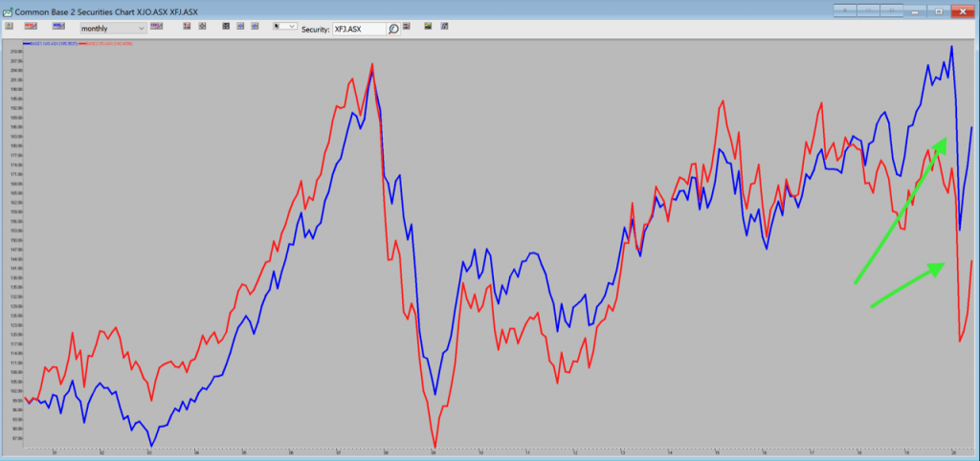980x461 pixels.
Task: Click the first extra title bar button
Action: pyautogui.click(x=845, y=10)
